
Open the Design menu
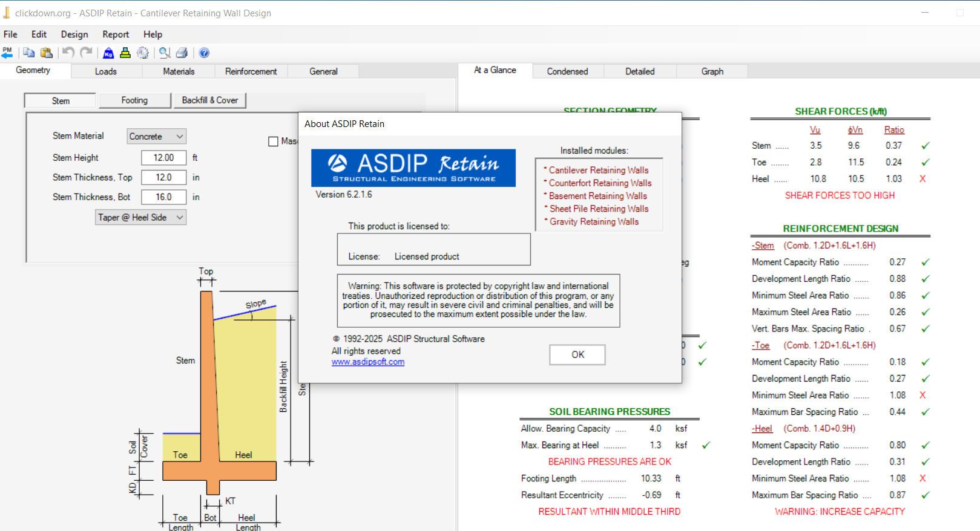[74, 34]
